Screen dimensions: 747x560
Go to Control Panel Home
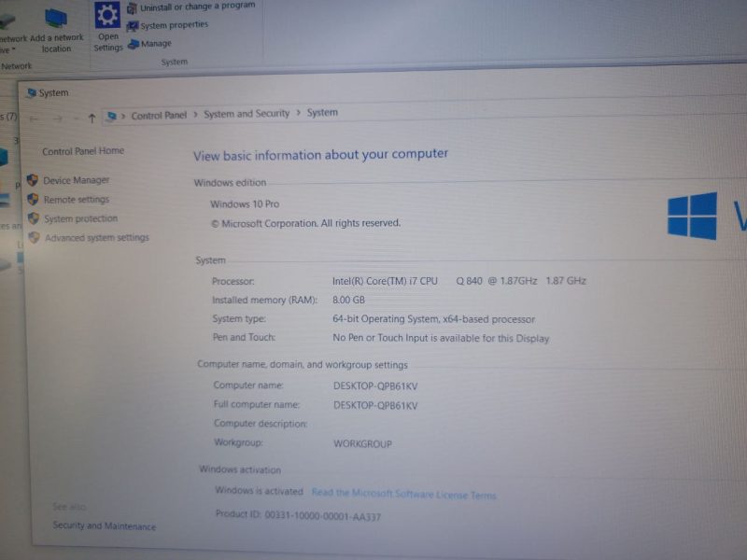[83, 151]
